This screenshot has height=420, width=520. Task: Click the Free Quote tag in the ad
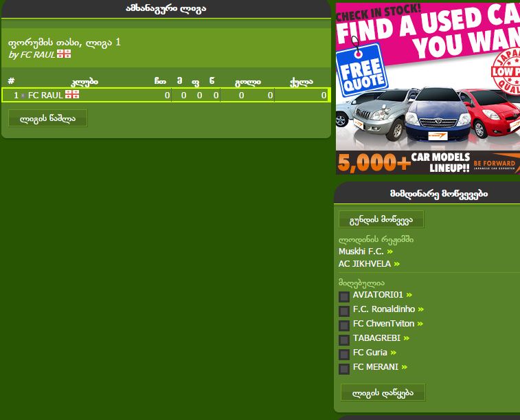pyautogui.click(x=362, y=69)
